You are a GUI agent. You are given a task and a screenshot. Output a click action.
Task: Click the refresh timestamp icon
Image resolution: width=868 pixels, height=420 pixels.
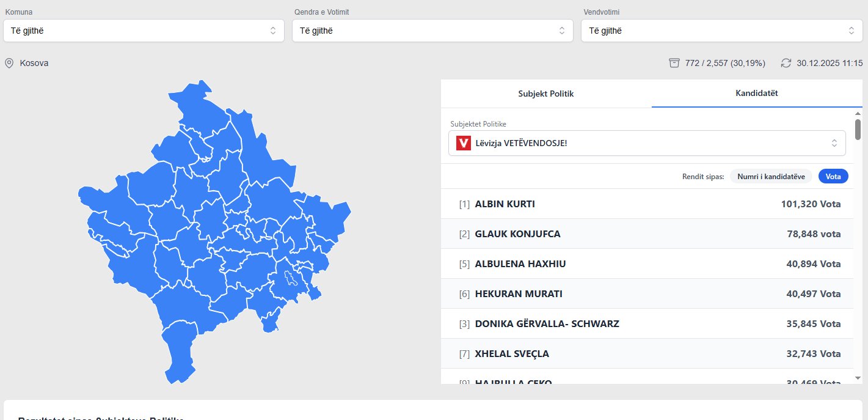pyautogui.click(x=786, y=63)
